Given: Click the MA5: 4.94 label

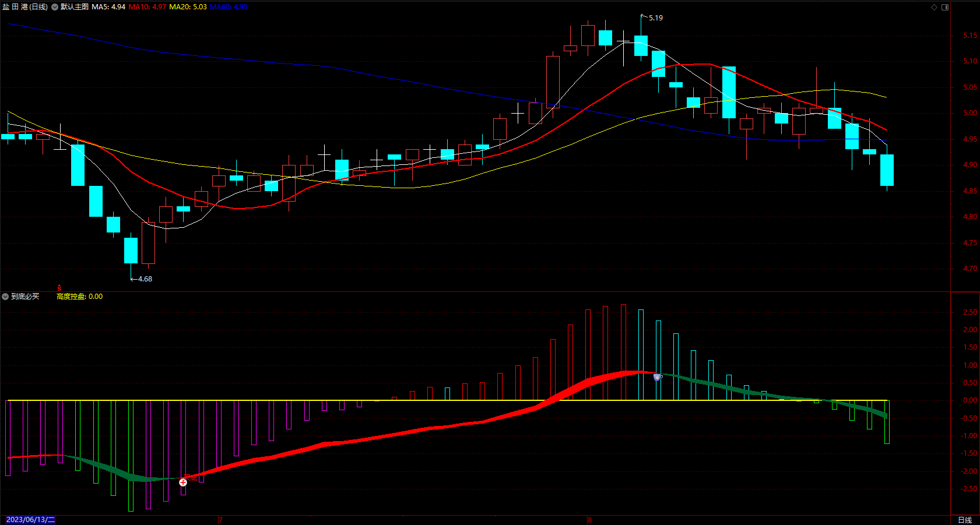Looking at the screenshot, I should pyautogui.click(x=108, y=7).
